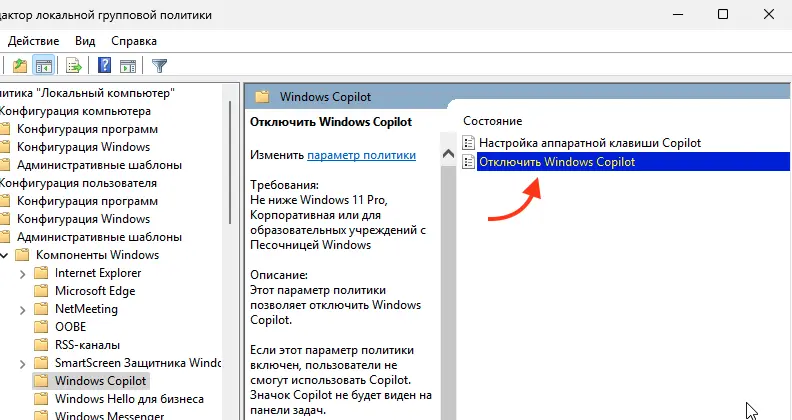Open the Действие menu

pos(33,41)
